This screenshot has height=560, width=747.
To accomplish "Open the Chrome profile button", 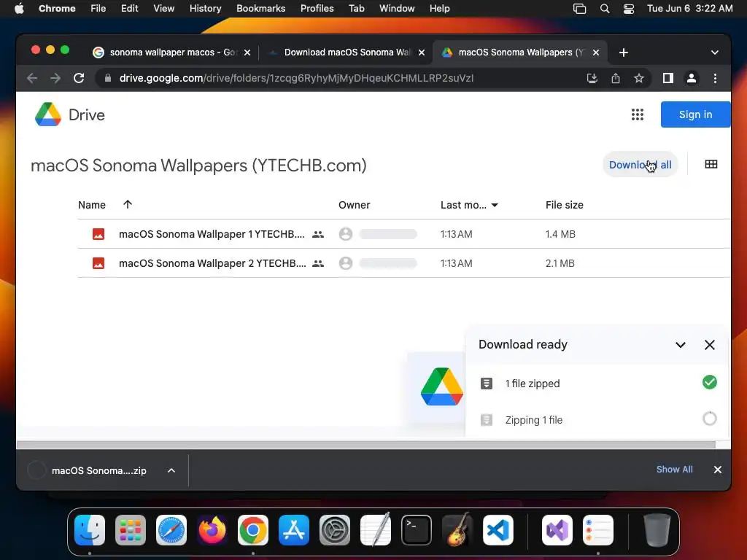I will (x=692, y=78).
